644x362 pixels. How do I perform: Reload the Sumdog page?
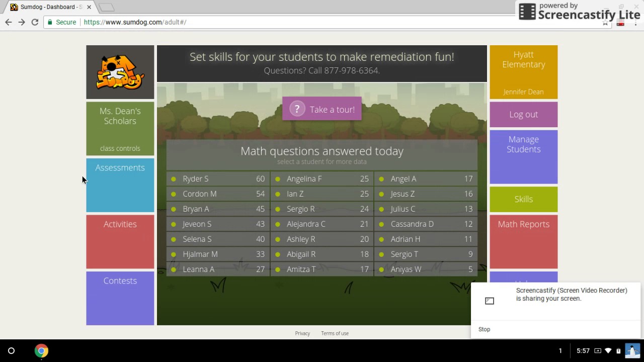pos(35,22)
